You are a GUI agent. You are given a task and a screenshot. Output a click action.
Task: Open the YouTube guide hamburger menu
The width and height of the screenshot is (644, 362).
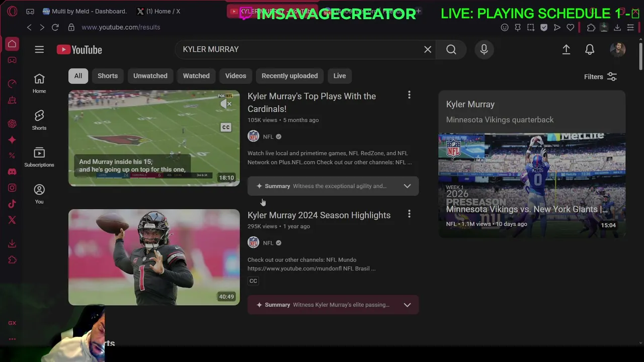39,49
